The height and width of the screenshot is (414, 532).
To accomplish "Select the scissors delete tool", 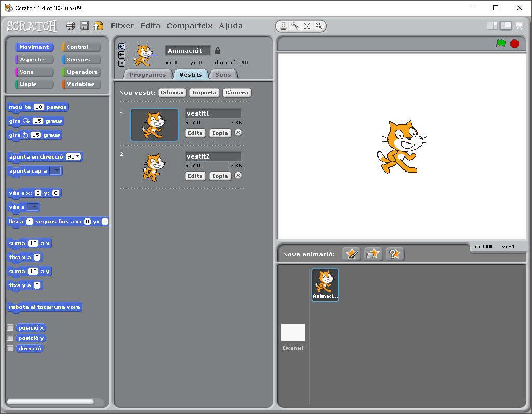I will (295, 26).
